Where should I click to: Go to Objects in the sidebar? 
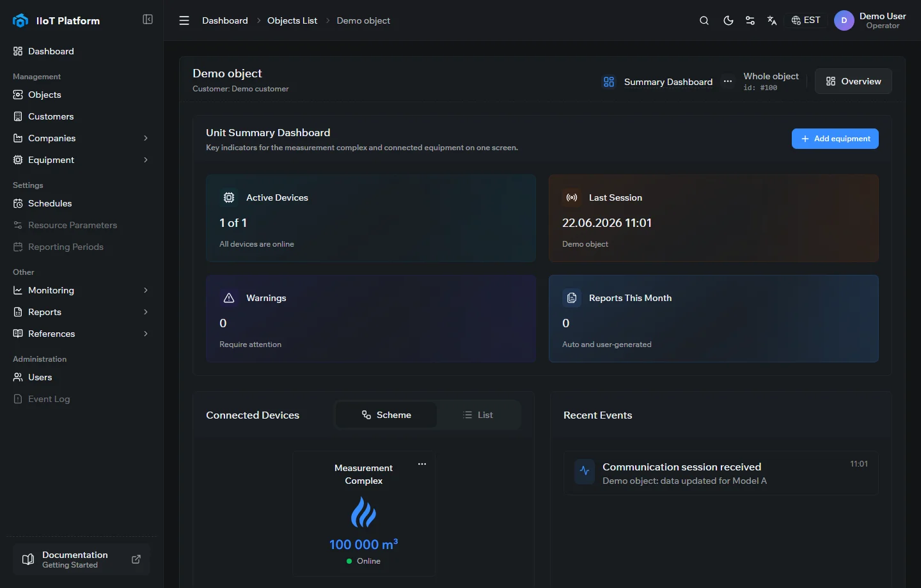coord(81,95)
